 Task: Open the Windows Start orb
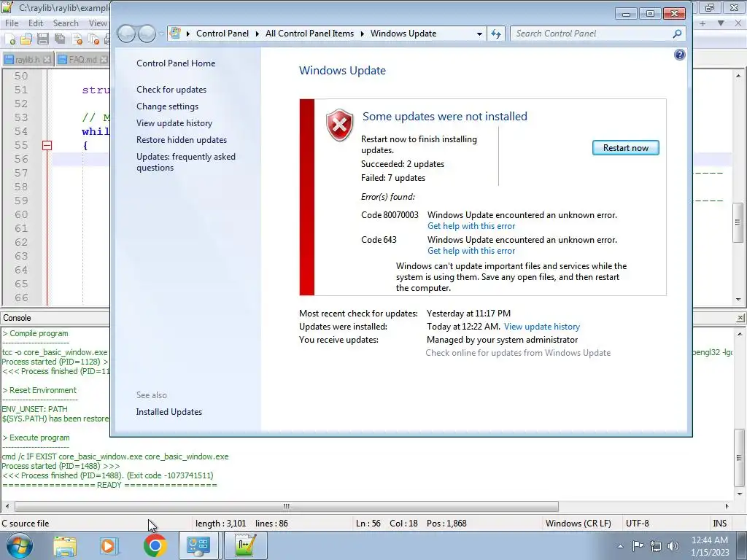(x=20, y=545)
